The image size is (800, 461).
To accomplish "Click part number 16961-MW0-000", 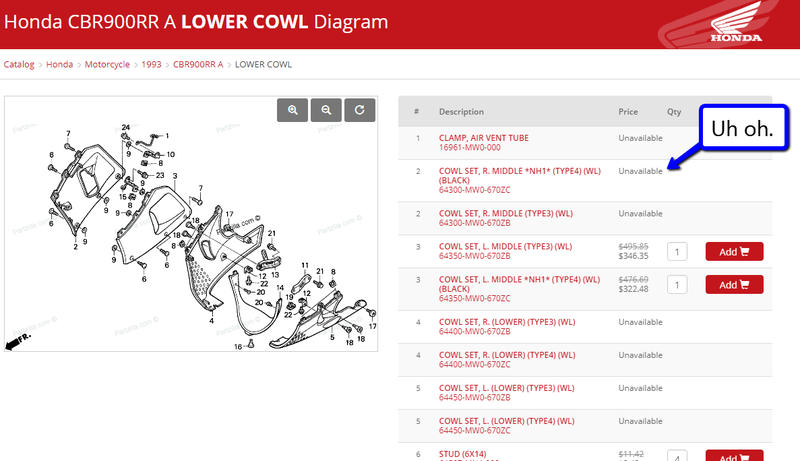I will point(469,147).
